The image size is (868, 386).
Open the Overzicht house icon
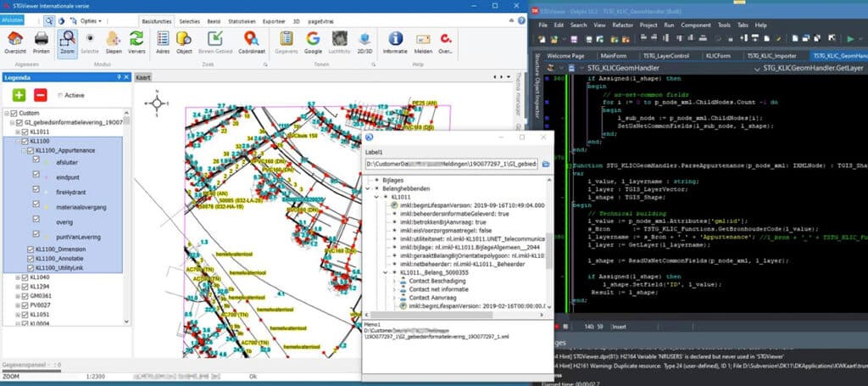[15, 38]
